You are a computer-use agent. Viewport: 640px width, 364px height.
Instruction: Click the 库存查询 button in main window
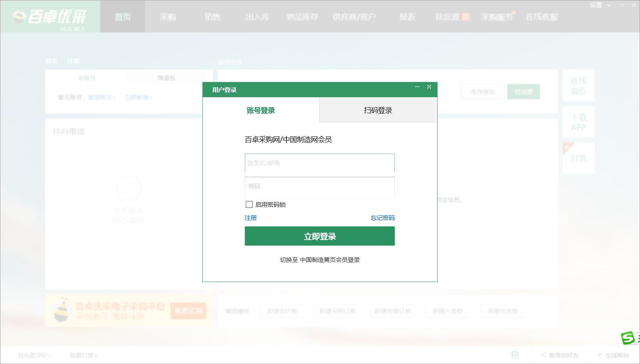(483, 92)
